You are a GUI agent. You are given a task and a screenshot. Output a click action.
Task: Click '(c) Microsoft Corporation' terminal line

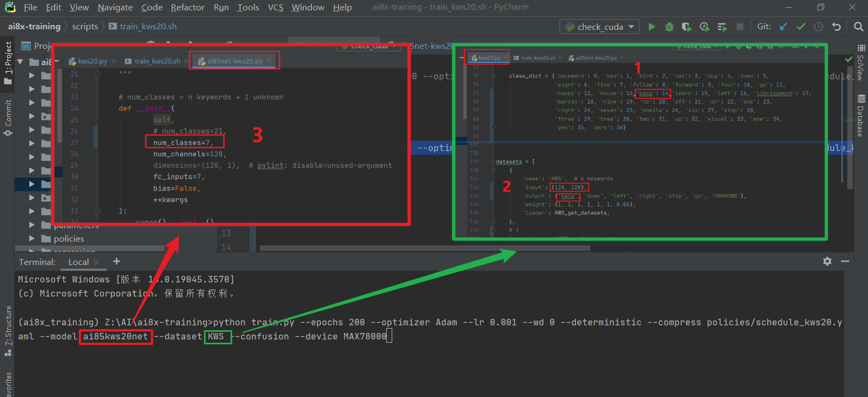tap(126, 293)
